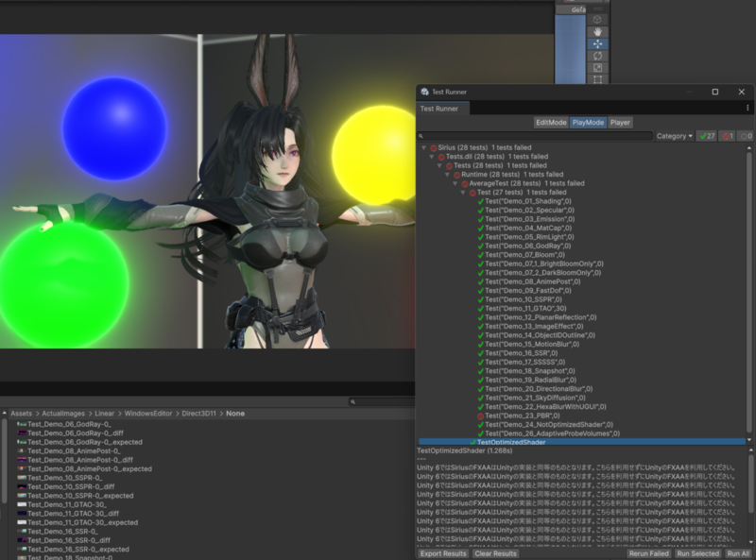Click the passed checkmark of Demo_11_GTAO test

tap(481, 309)
